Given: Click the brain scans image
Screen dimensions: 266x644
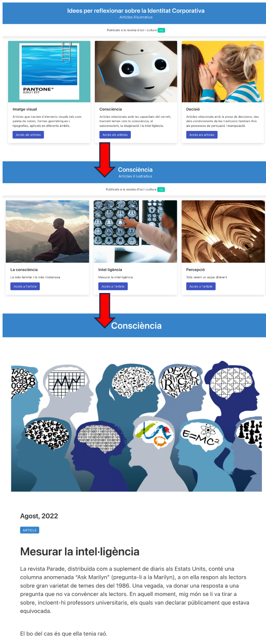Looking at the screenshot, I should (135, 231).
